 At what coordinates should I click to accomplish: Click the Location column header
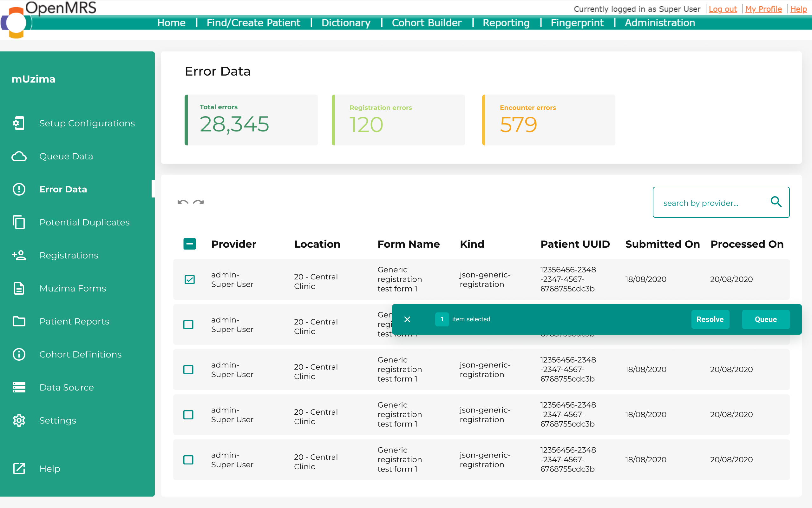[x=317, y=244]
